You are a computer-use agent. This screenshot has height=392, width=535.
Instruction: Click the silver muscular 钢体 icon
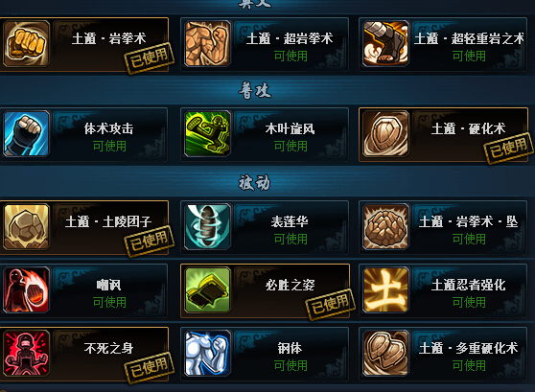pyautogui.click(x=207, y=353)
